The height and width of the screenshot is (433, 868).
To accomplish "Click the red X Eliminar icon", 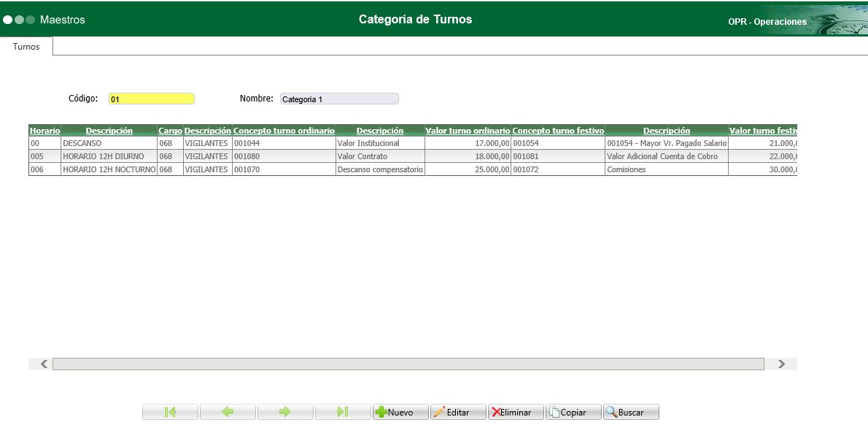I will point(496,411).
